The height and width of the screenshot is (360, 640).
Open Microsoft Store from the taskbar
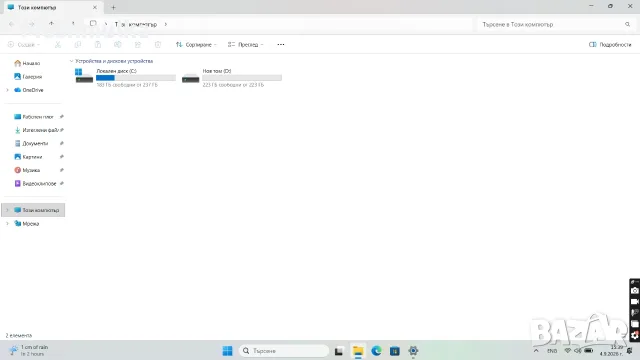point(395,351)
